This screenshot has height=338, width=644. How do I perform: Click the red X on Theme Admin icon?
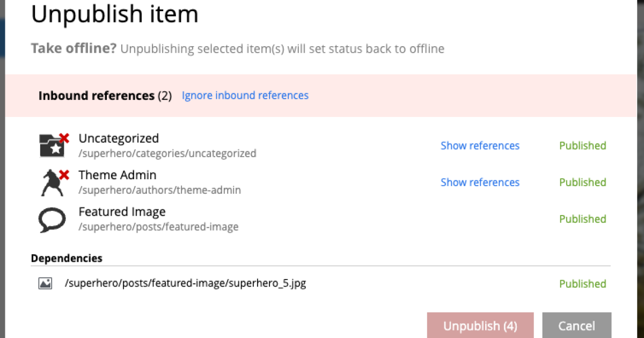64,175
